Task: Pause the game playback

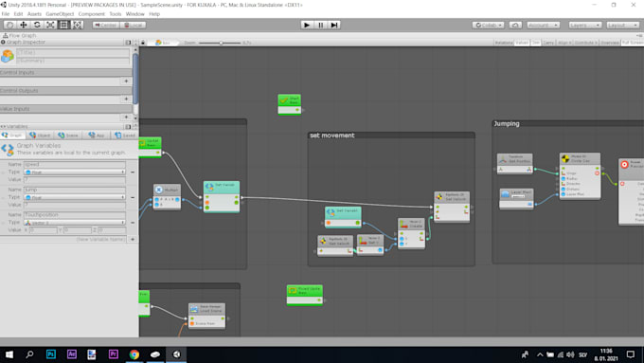Action: (x=320, y=25)
